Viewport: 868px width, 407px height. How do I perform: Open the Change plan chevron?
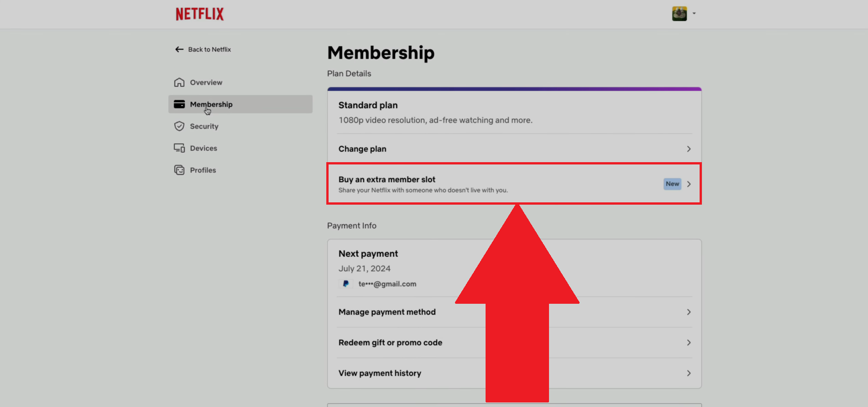point(689,149)
